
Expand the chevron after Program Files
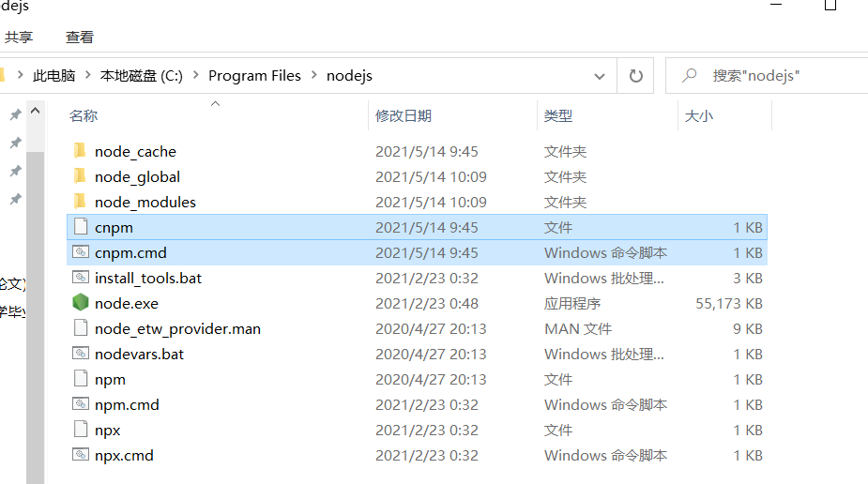pyautogui.click(x=313, y=75)
